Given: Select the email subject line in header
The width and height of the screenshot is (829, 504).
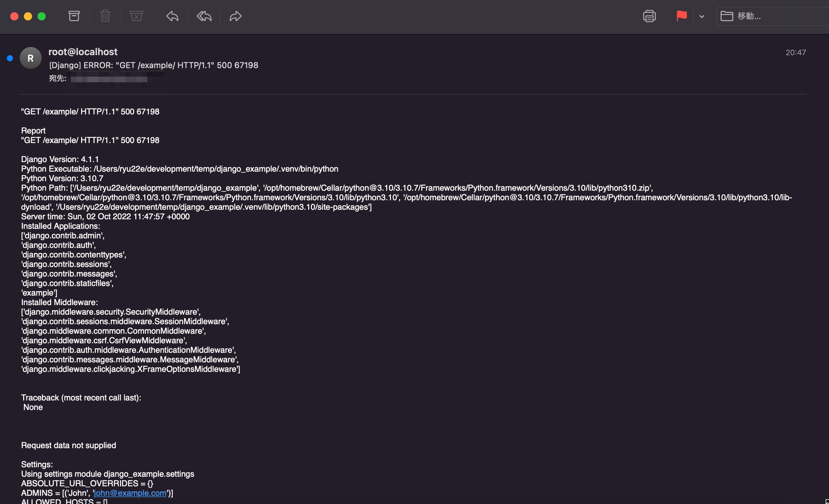Looking at the screenshot, I should (x=154, y=65).
